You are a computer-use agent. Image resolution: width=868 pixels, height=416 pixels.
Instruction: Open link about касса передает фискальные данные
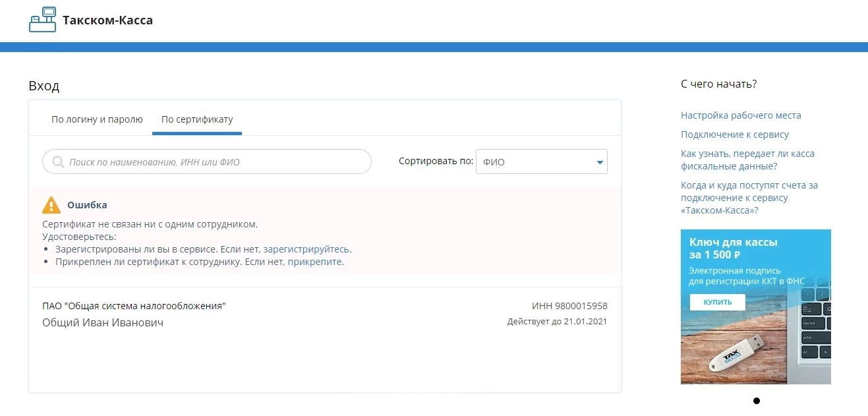pyautogui.click(x=747, y=160)
